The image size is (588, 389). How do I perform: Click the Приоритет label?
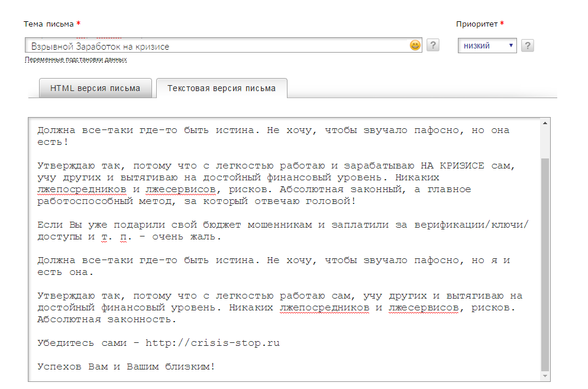477,24
